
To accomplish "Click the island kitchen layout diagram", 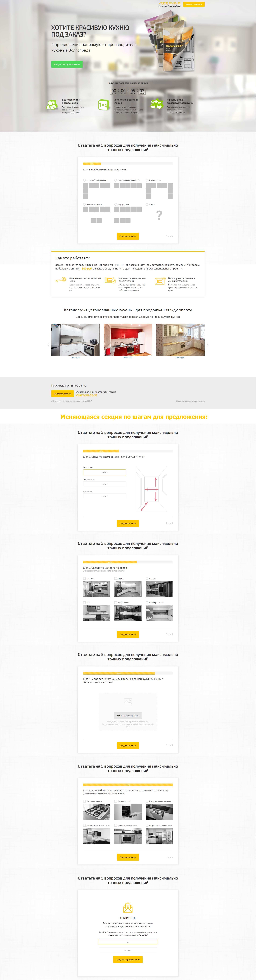I will [x=97, y=215].
